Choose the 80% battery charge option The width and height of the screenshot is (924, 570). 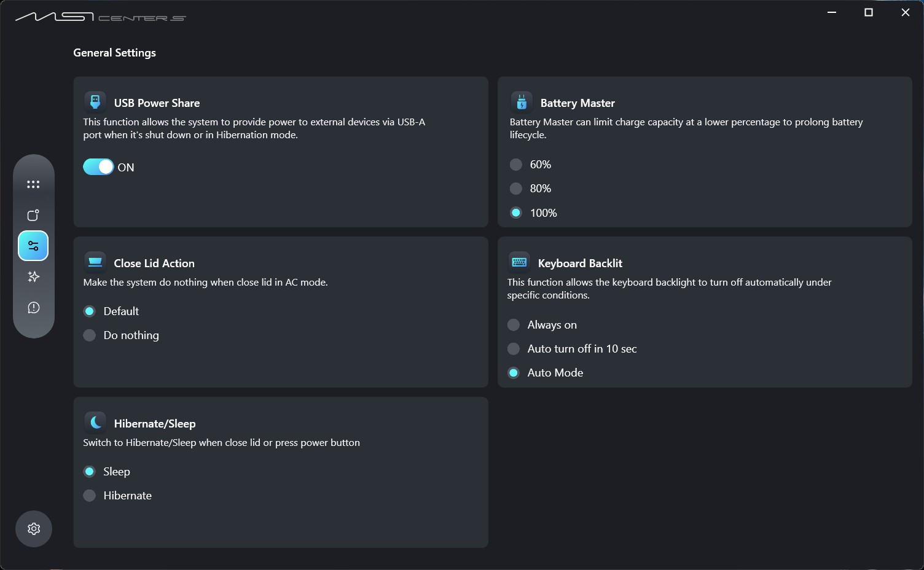pos(516,189)
